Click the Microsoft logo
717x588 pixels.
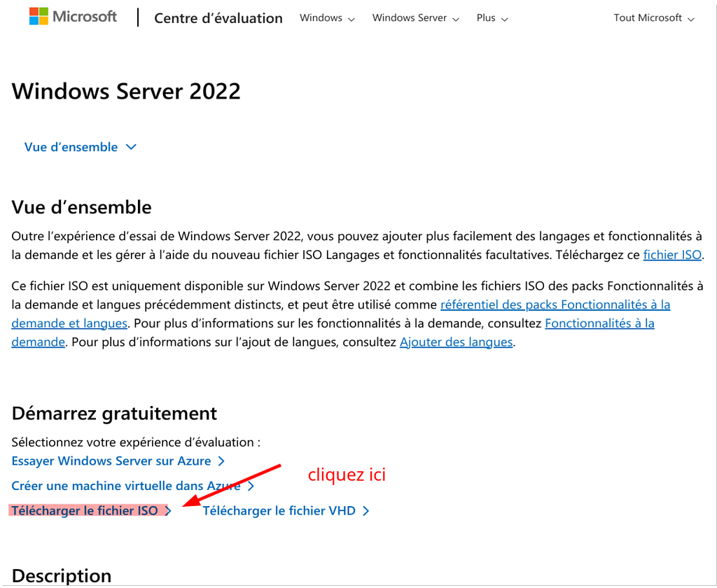pyautogui.click(x=73, y=17)
